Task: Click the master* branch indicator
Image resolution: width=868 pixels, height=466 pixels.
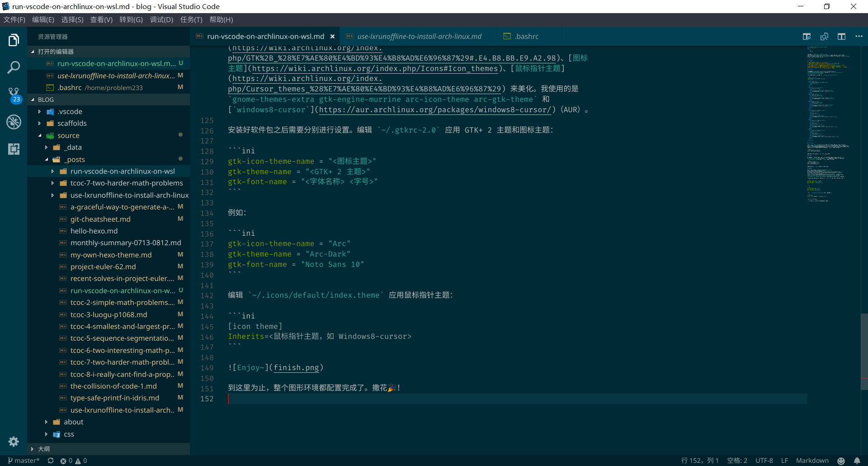Action: pyautogui.click(x=24, y=461)
